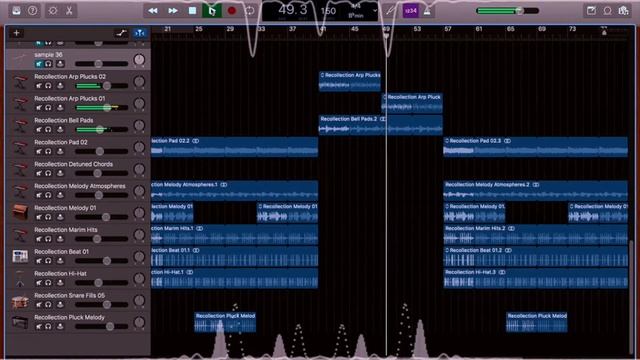Solo the Recollection Hi-Hat track
This screenshot has height=360, width=640.
tap(48, 282)
